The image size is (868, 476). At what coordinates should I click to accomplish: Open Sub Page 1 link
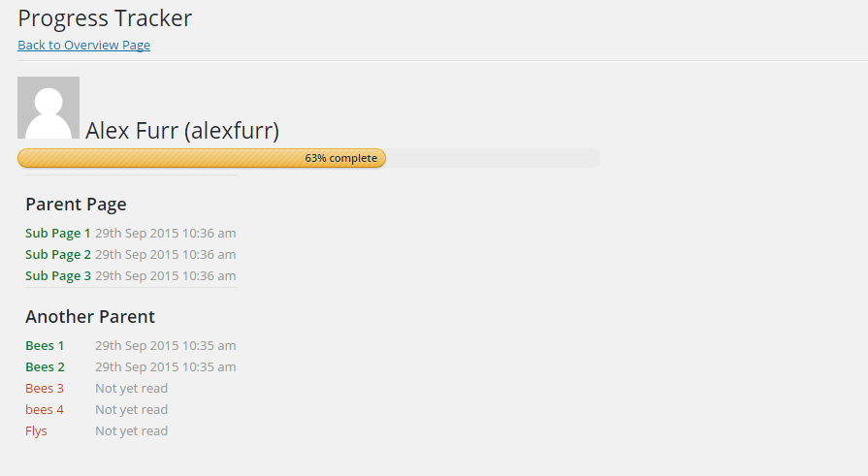[58, 233]
